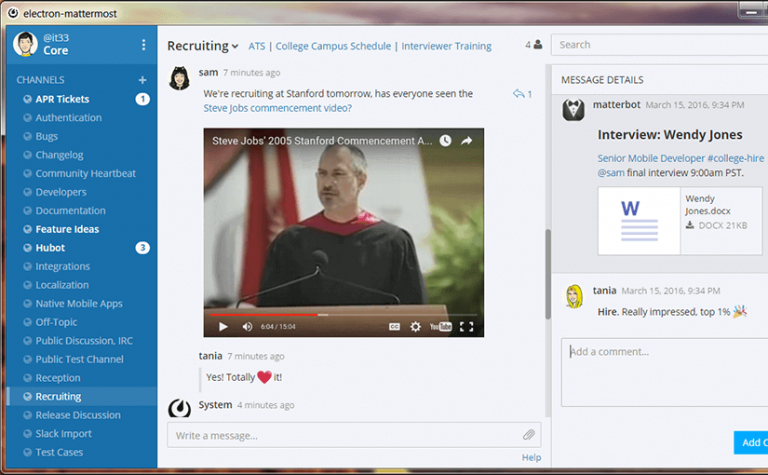Click the Steve Jobs commencement video link

[x=277, y=108]
